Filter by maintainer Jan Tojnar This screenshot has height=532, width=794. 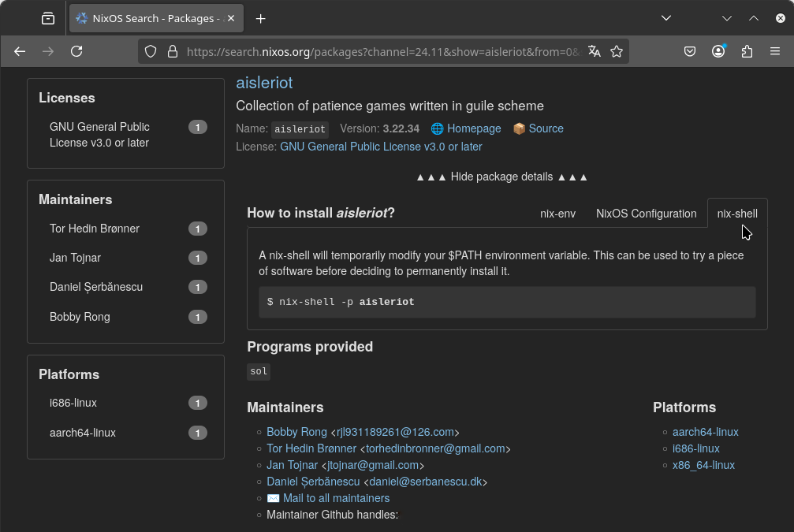click(x=75, y=258)
